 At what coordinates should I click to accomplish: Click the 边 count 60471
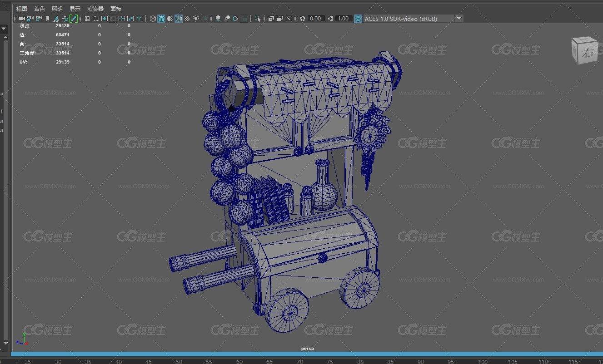click(x=63, y=34)
